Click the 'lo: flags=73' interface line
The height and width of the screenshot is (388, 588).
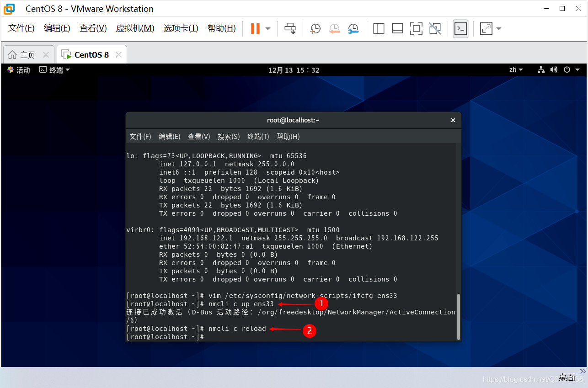[216, 156]
